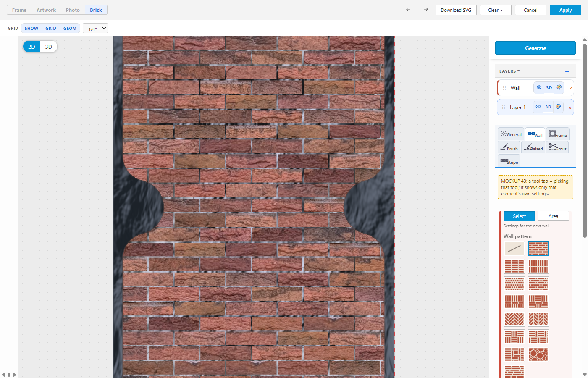The image size is (588, 378).
Task: Grab the drag handle of Wall layer
Action: pyautogui.click(x=504, y=88)
